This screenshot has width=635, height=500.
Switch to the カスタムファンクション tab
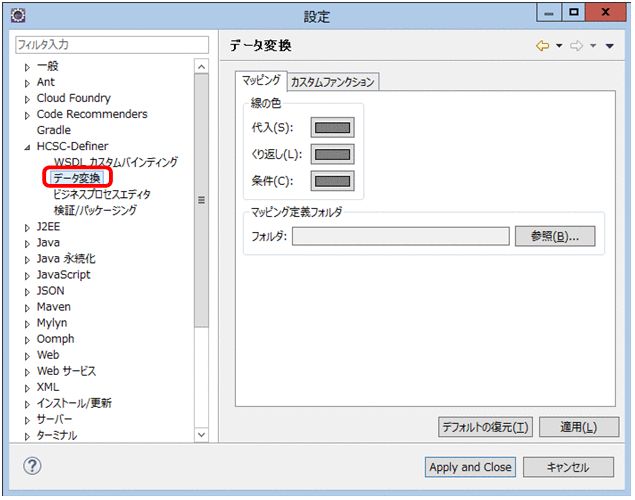[332, 82]
